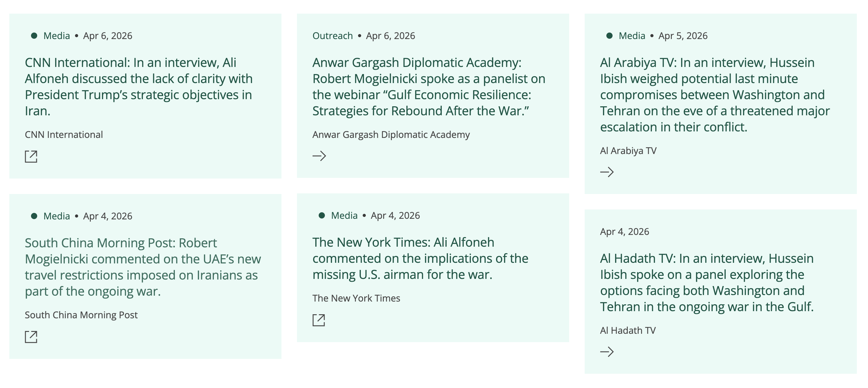Select Media label on South China Morning Post card
Viewport: 868px width, 388px height.
pyautogui.click(x=57, y=216)
